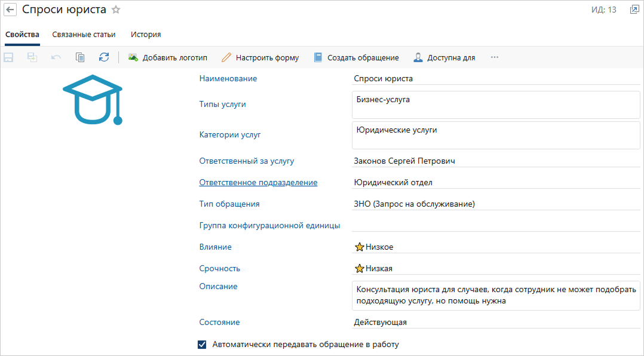
Task: Switch to the Связанные статьи tab
Action: 84,35
